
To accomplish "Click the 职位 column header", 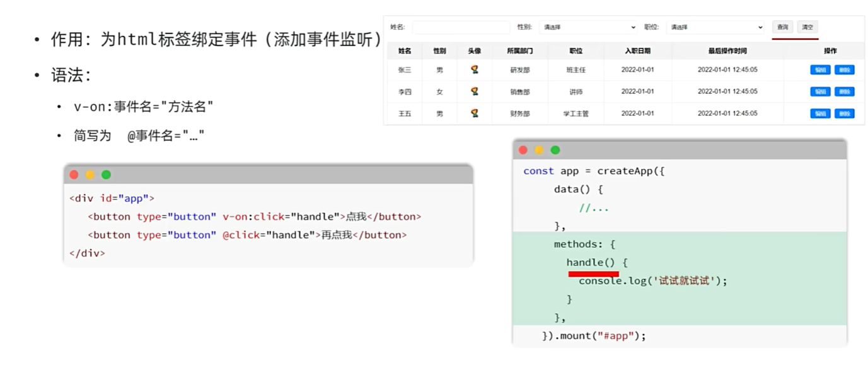I will (576, 51).
